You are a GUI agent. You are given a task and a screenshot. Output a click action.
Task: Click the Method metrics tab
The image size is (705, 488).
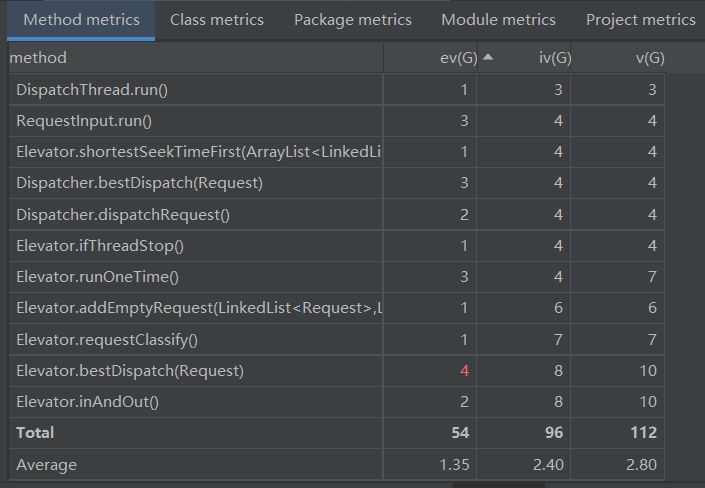[81, 19]
